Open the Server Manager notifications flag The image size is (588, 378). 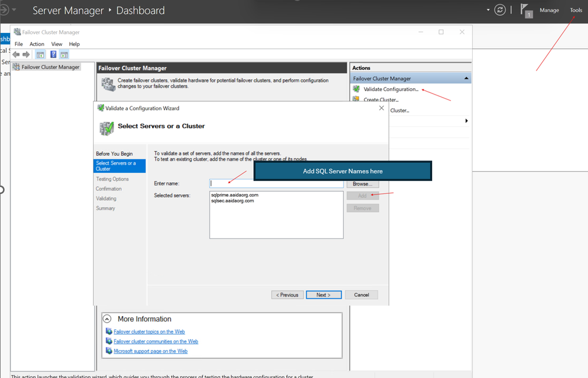(526, 10)
